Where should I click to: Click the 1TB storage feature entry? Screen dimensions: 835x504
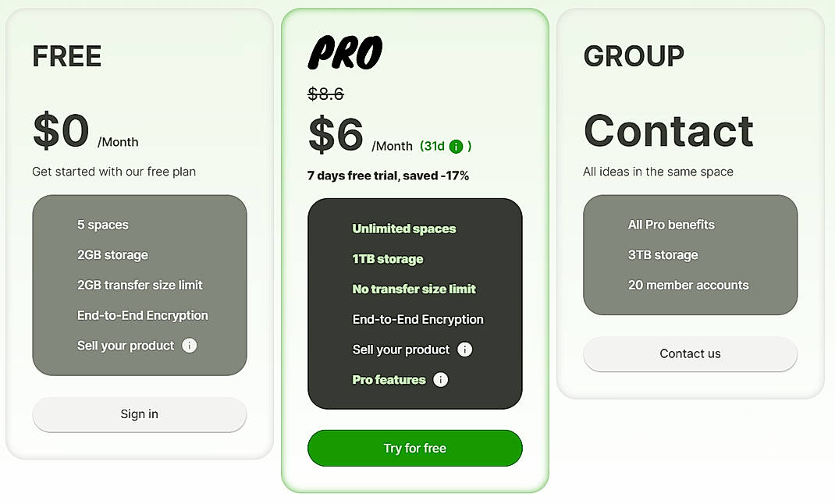click(387, 259)
